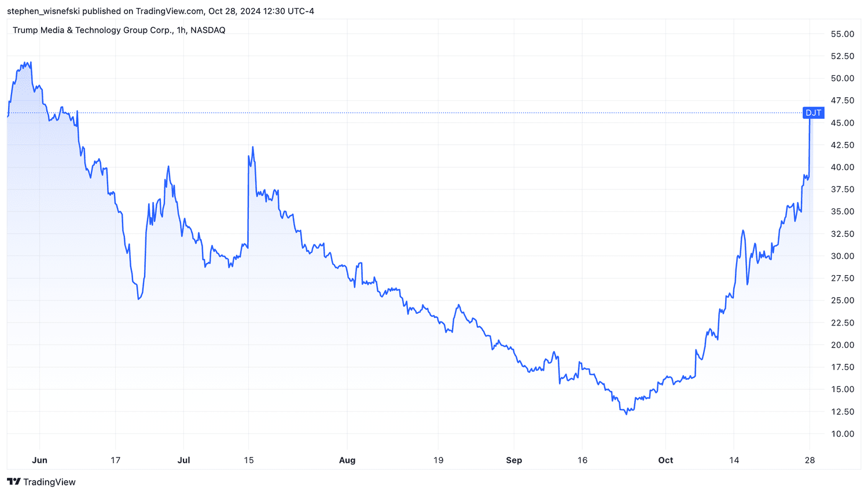The width and height of the screenshot is (868, 494).
Task: Click the 'Jun' date axis label
Action: pos(40,460)
